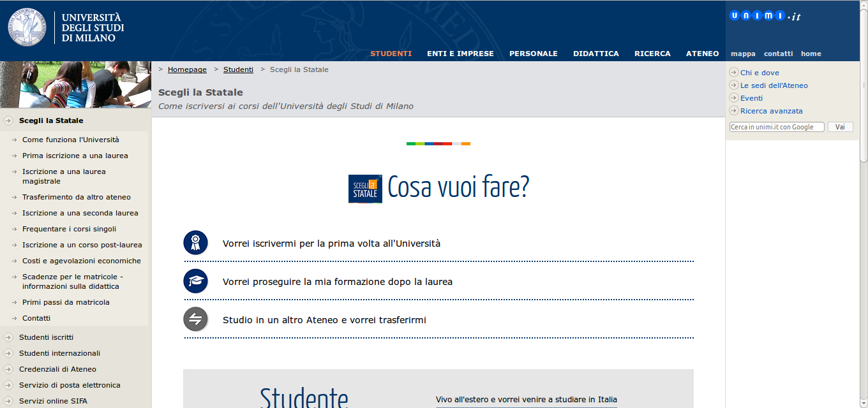Click the Università degli Studi di Milano seal logo
Screen dimensions: 868x408
point(27,27)
